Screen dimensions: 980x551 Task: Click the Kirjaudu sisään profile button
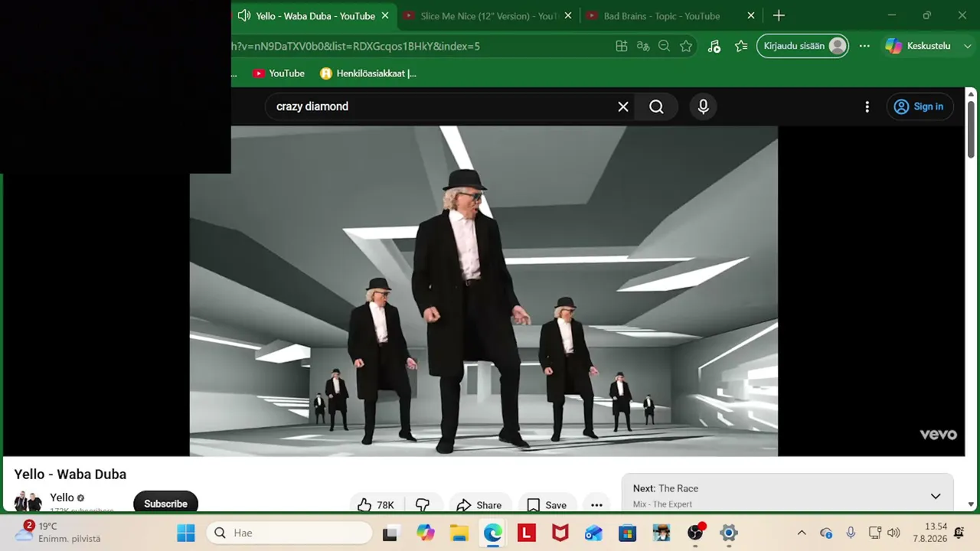tap(802, 46)
